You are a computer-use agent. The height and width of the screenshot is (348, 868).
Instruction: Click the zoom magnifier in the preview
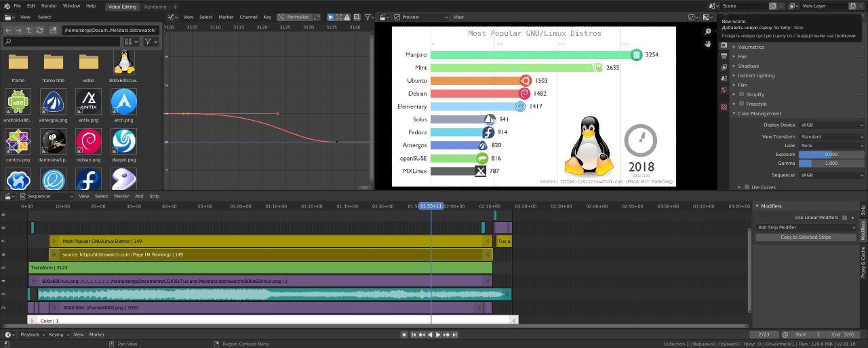click(708, 31)
